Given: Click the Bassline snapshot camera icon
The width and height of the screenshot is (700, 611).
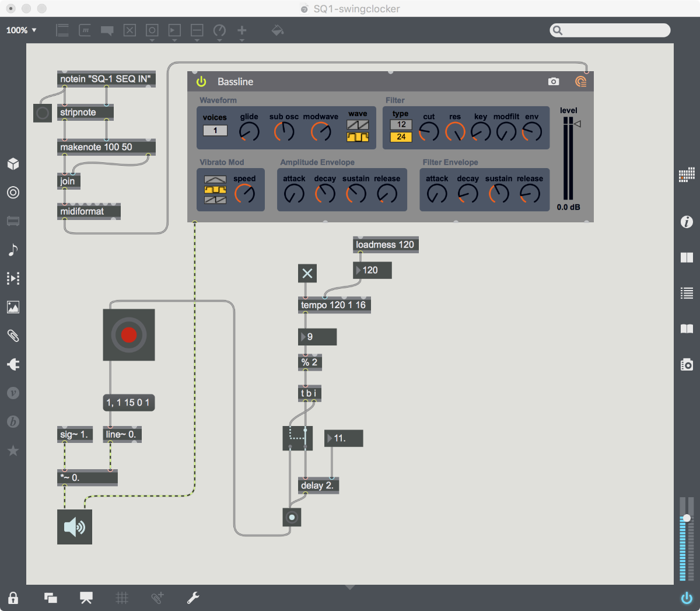Looking at the screenshot, I should (554, 82).
